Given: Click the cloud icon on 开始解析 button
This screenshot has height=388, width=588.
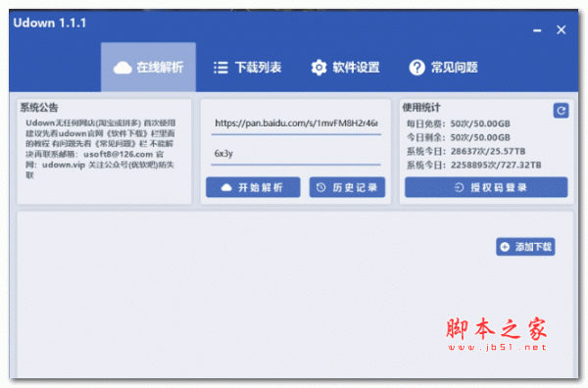Looking at the screenshot, I should (x=226, y=187).
